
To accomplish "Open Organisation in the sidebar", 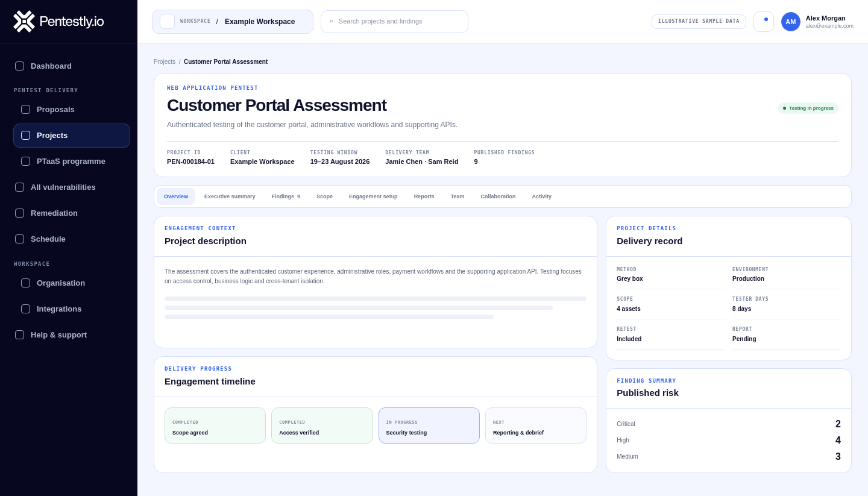I will [72, 283].
